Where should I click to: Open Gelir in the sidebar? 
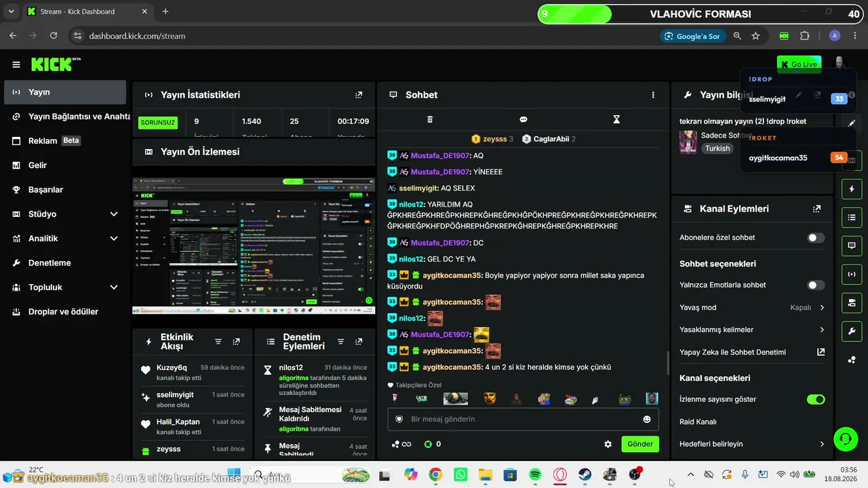point(65,165)
